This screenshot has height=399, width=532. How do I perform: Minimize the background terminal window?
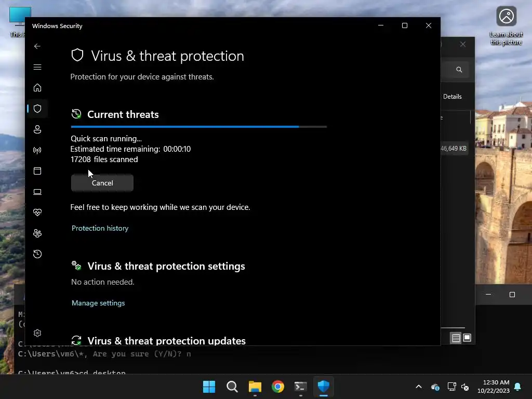coord(488,295)
